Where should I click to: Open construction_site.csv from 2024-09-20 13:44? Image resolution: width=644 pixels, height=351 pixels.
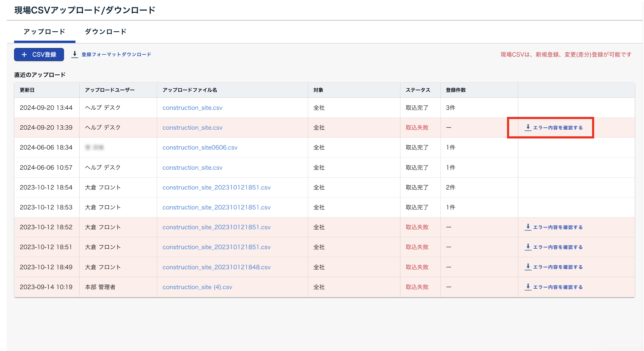tap(192, 108)
